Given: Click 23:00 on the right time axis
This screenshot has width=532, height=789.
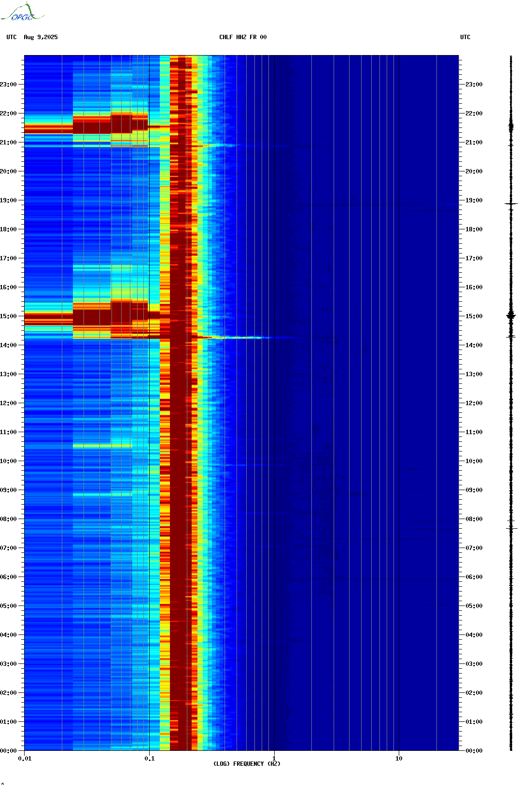Looking at the screenshot, I should (474, 85).
